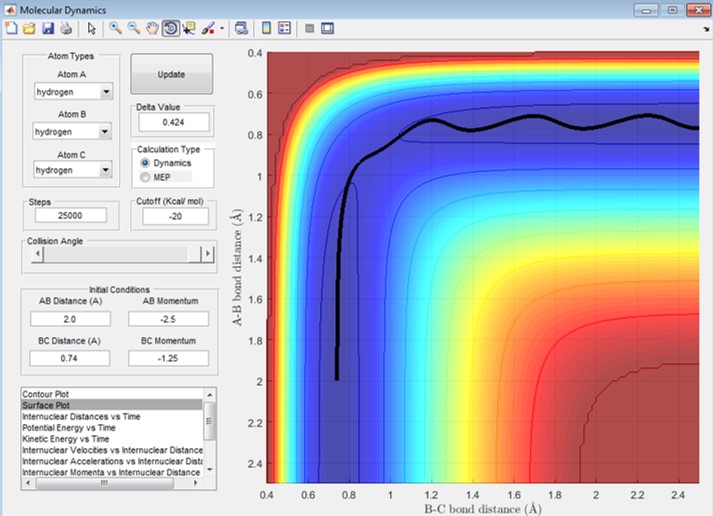Insert a Colorbar from toolbar

tap(266, 28)
